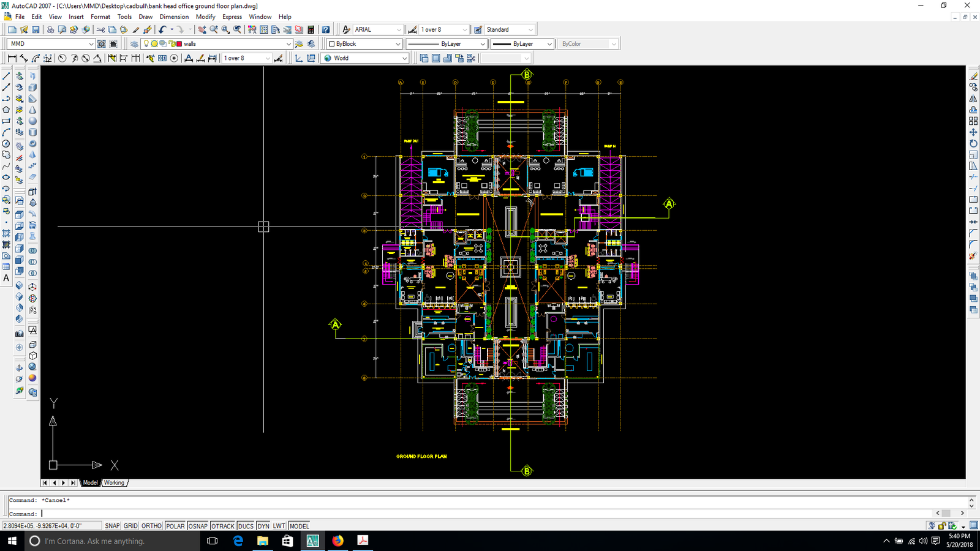Viewport: 980px width, 551px height.
Task: Launch the QuickCalc calculator
Action: (312, 29)
